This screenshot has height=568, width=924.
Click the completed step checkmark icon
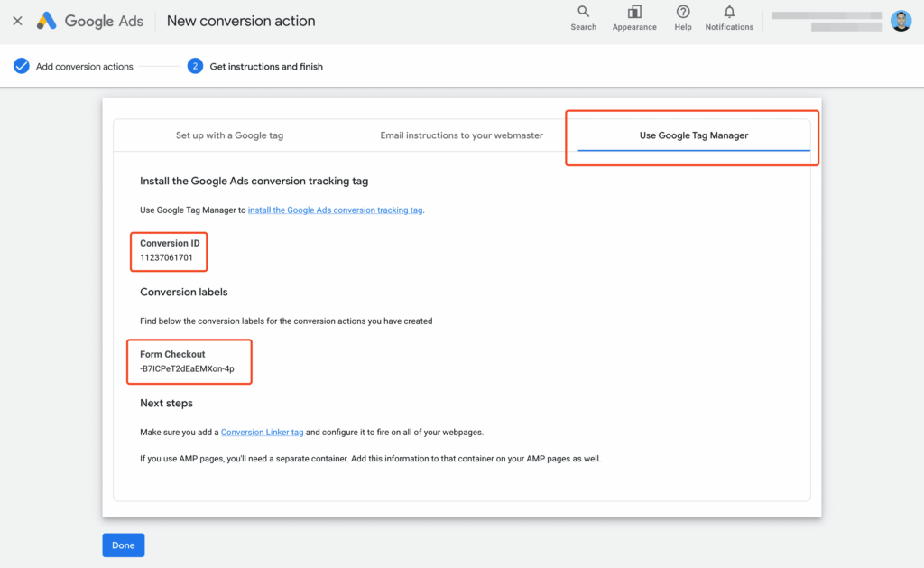point(22,66)
